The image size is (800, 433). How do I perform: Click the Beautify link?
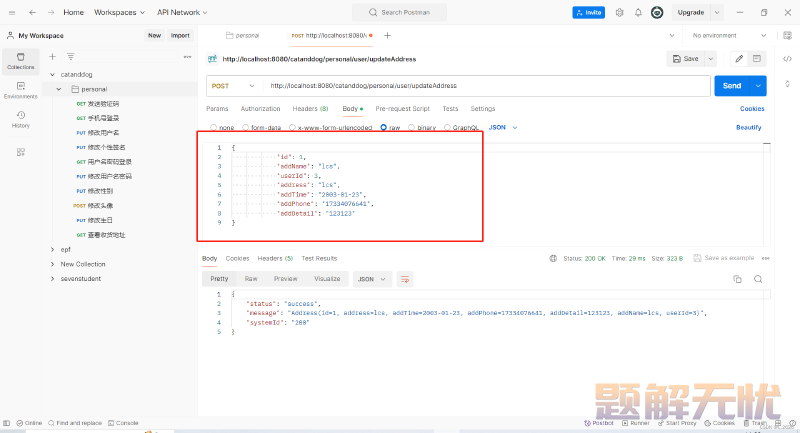point(748,128)
